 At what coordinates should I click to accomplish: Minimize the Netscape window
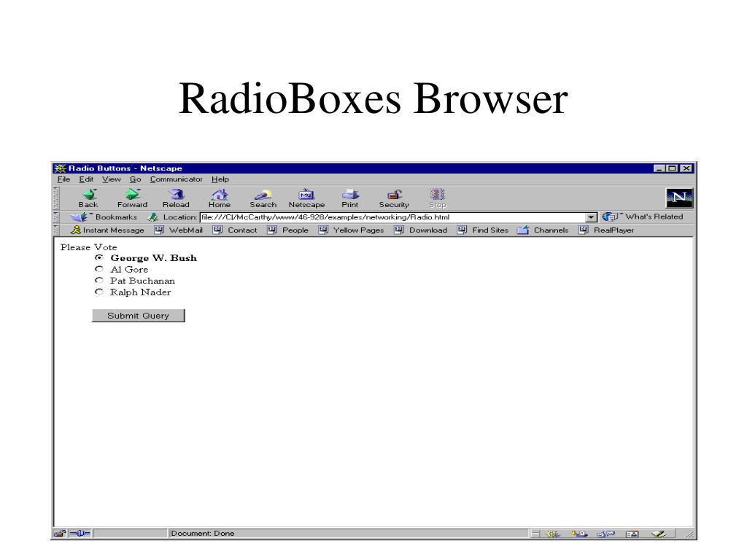tap(659, 168)
